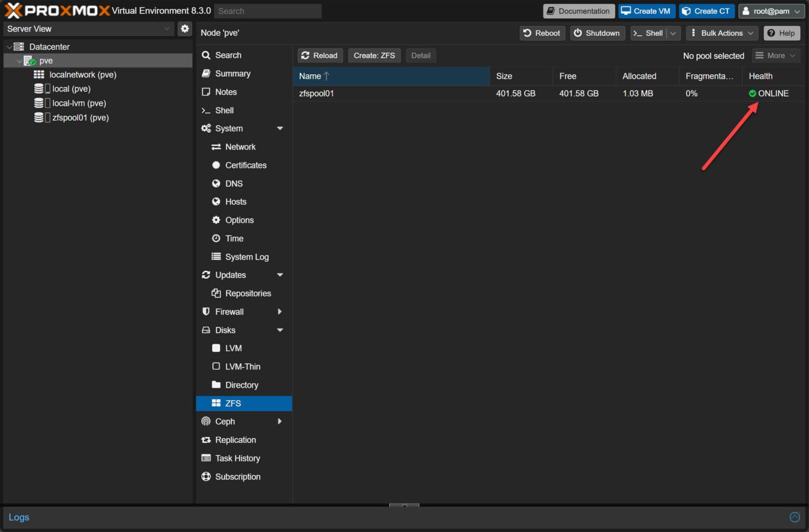809x532 pixels.
Task: Collapse the System section
Action: (280, 128)
